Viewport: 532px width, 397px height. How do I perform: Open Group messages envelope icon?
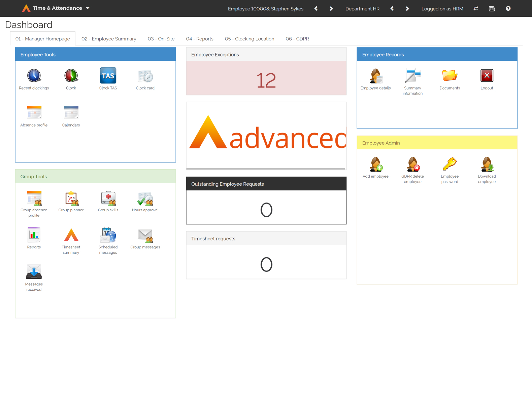coord(145,236)
